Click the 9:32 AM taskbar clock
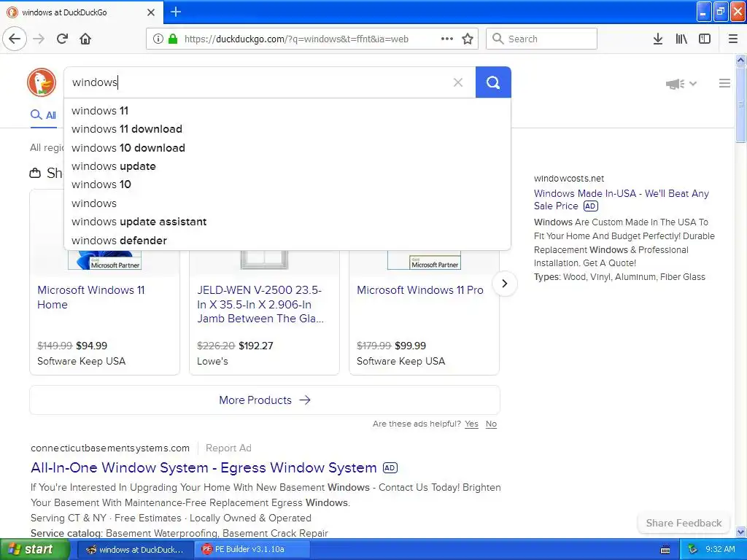This screenshot has width=747, height=560. [720, 549]
